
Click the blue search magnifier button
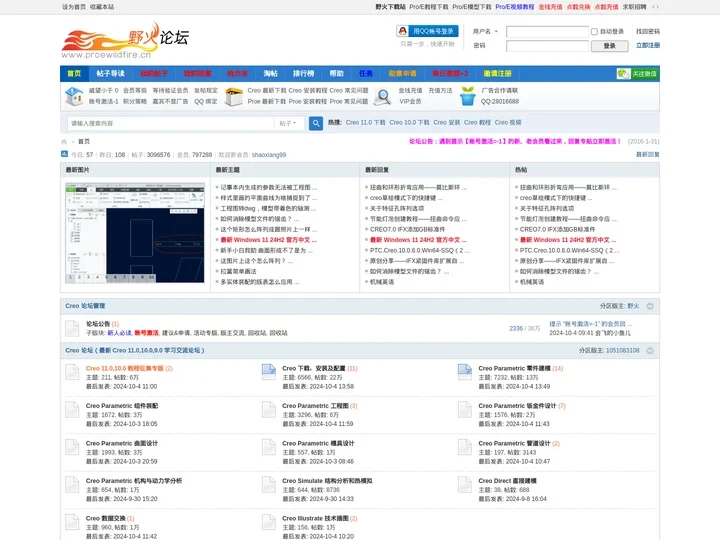(315, 123)
